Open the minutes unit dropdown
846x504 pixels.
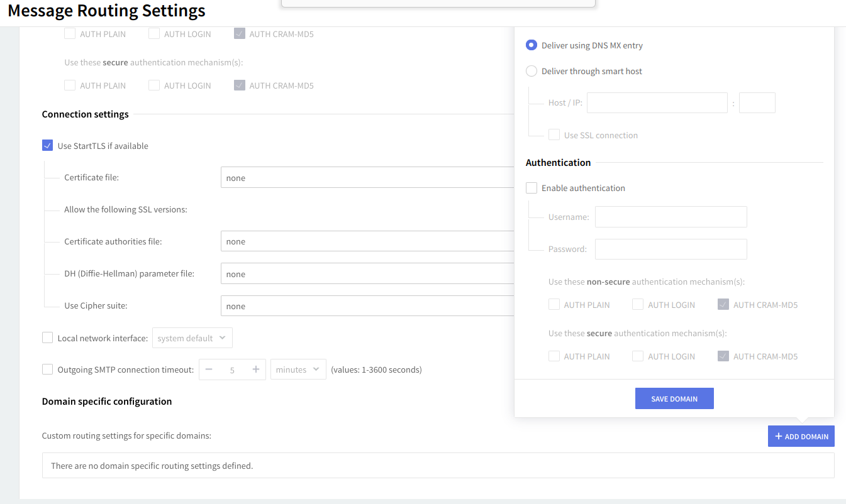pyautogui.click(x=298, y=370)
